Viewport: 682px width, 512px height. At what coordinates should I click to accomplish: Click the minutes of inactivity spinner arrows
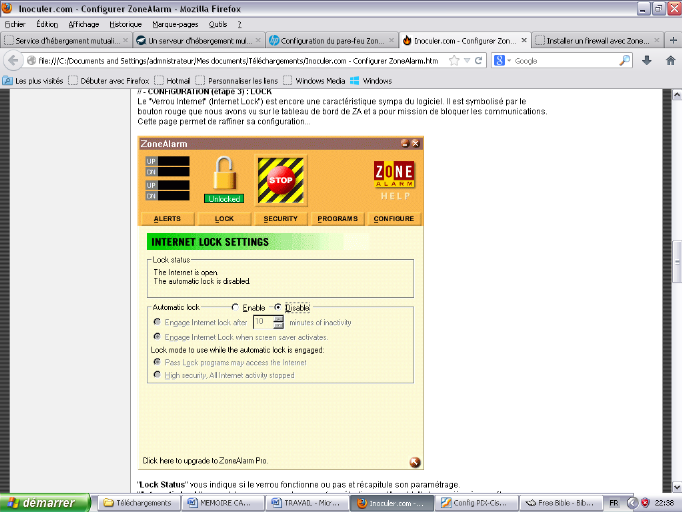279,322
